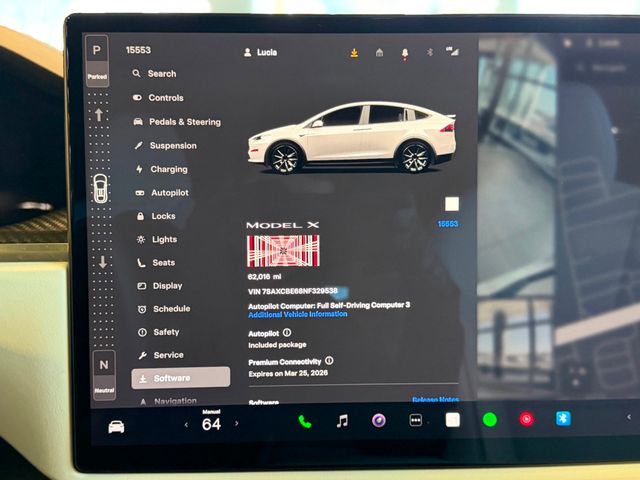Open the white color swatch
The image size is (640, 480).
pos(452,204)
